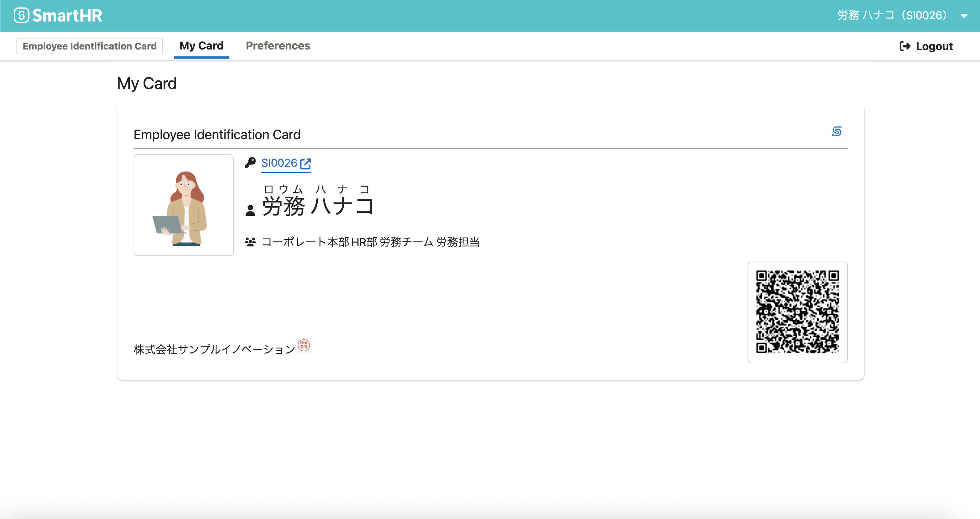Click the person icon beside the name
The height and width of the screenshot is (519, 980).
[250, 211]
